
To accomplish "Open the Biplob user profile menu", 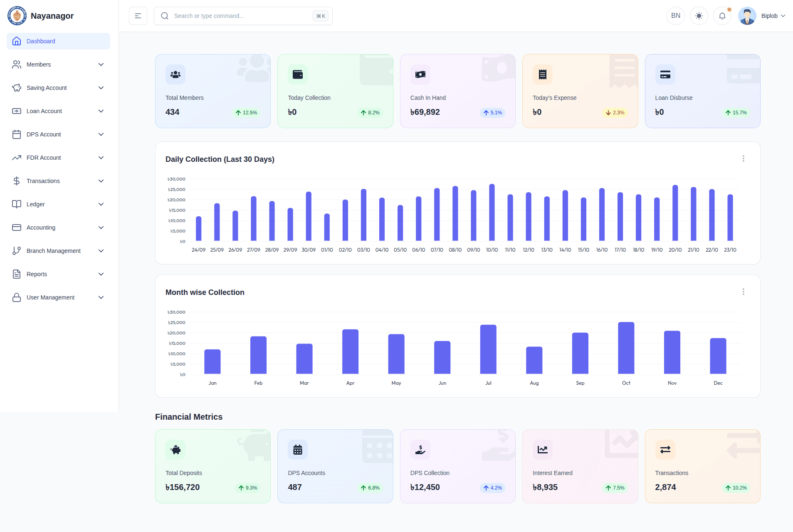I will (762, 16).
